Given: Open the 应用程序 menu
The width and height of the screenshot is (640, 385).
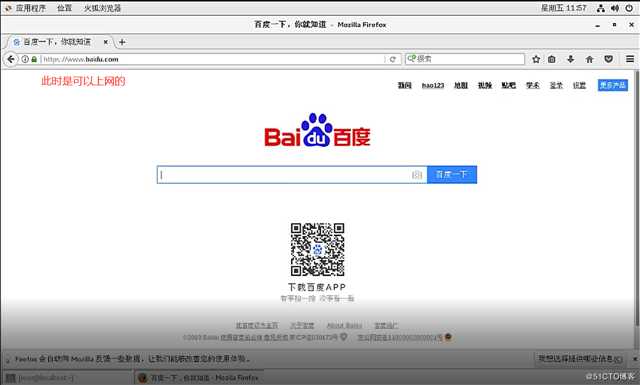Looking at the screenshot, I should click(x=31, y=8).
